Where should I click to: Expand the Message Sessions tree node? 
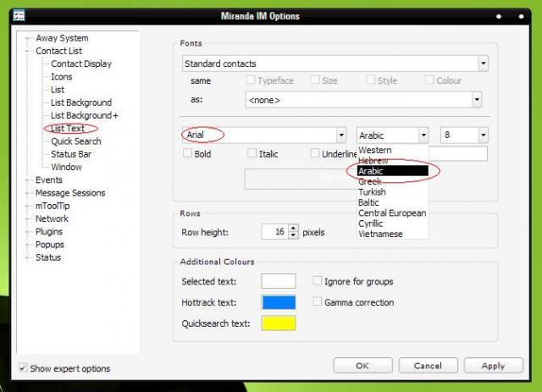pyautogui.click(x=28, y=193)
